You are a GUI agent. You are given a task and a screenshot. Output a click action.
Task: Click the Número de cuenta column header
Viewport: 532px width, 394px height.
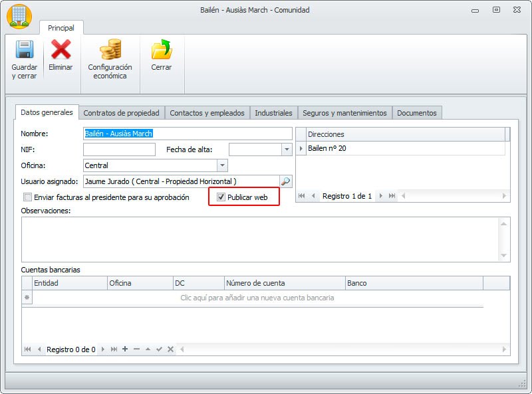[285, 283]
